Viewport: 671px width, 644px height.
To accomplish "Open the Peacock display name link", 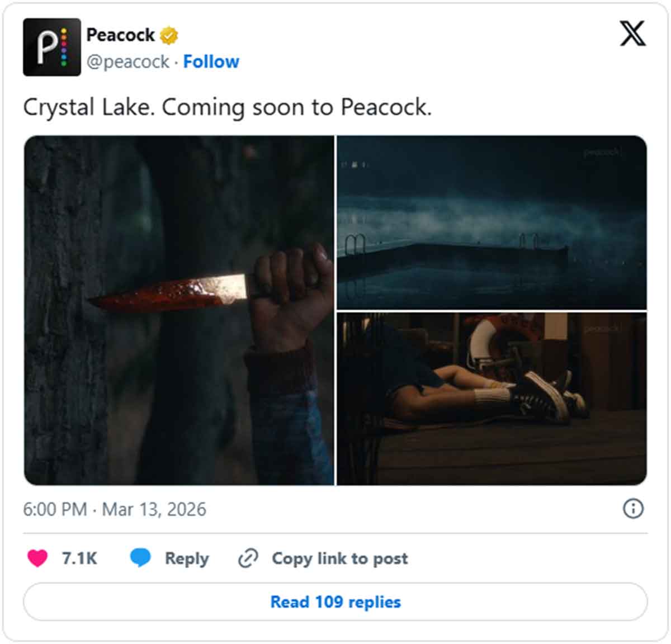I will [120, 35].
